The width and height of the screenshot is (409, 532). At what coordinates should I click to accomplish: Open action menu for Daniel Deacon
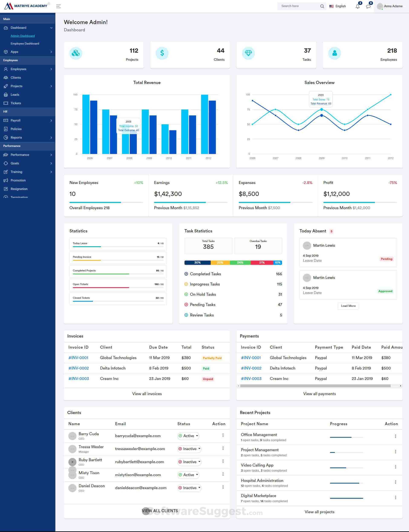[x=223, y=487]
